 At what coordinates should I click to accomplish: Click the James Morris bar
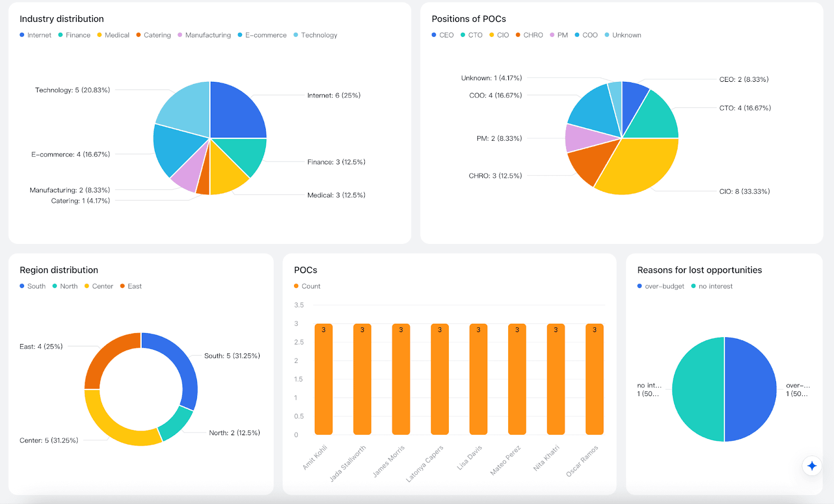tap(401, 379)
